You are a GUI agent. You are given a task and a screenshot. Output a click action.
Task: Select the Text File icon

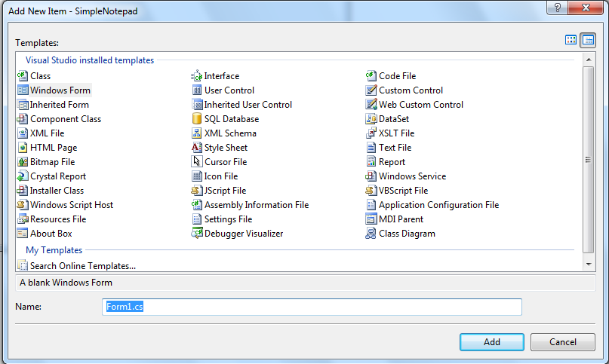371,148
